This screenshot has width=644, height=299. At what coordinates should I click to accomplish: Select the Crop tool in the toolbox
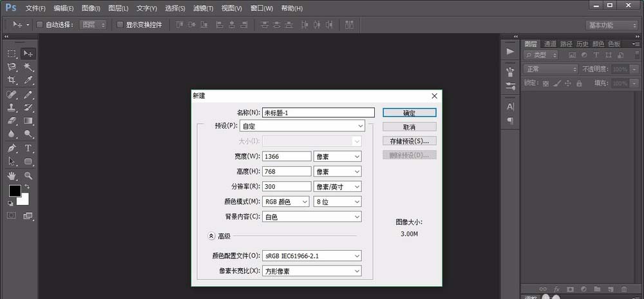[12, 80]
